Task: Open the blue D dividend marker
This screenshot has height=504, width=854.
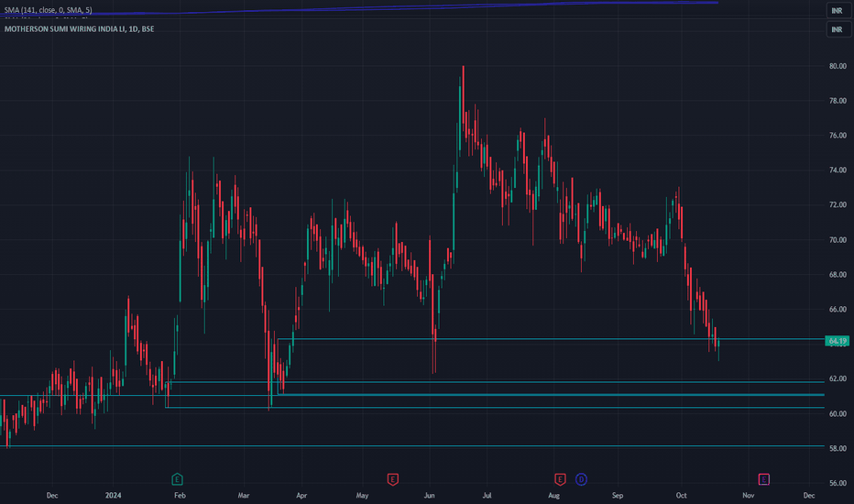Action: [581, 479]
